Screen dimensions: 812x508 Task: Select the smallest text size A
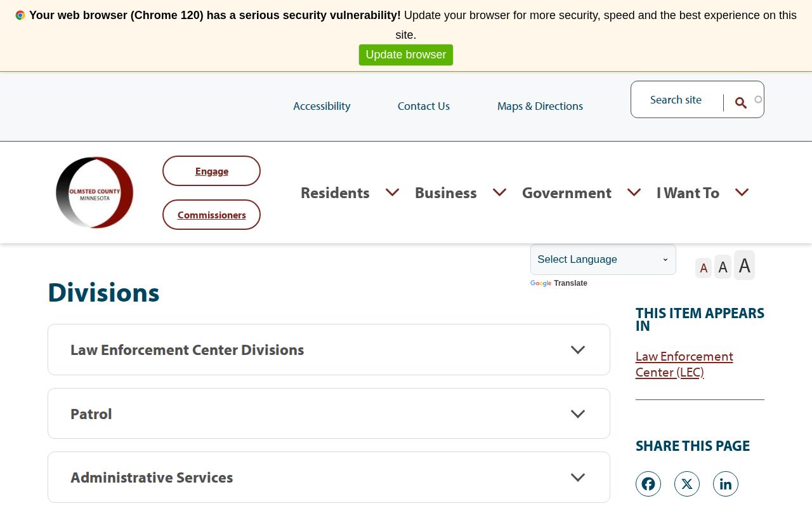704,268
